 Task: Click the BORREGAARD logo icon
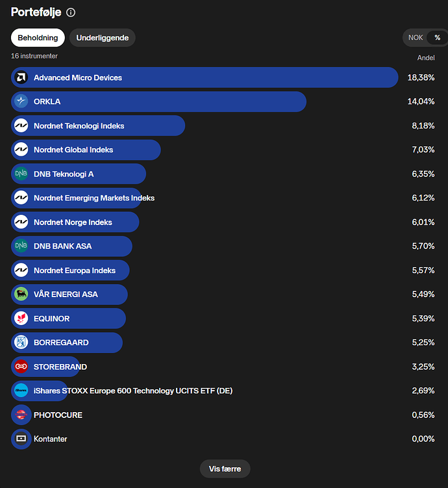coord(21,343)
